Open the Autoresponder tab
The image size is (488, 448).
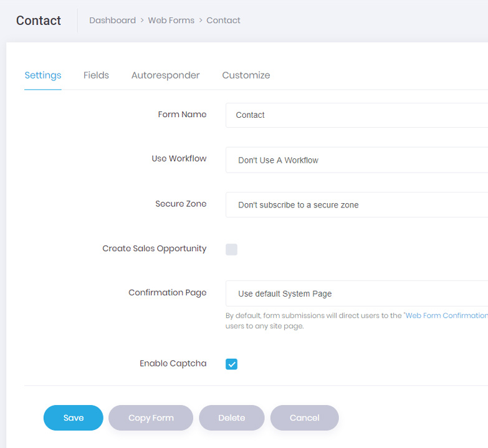coord(165,75)
